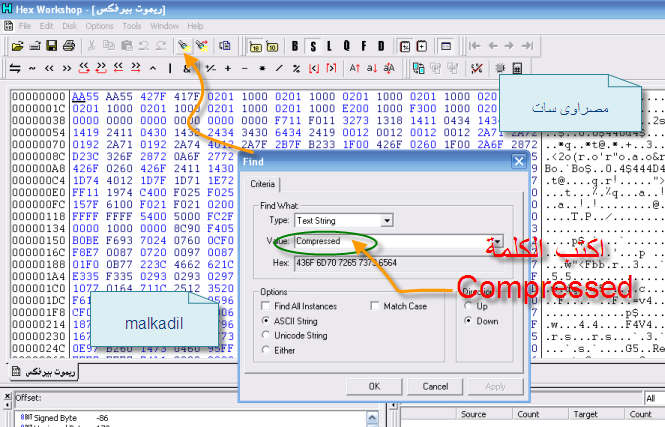Click the inverse bits tilde icon
The image size is (665, 427).
pyautogui.click(x=32, y=68)
